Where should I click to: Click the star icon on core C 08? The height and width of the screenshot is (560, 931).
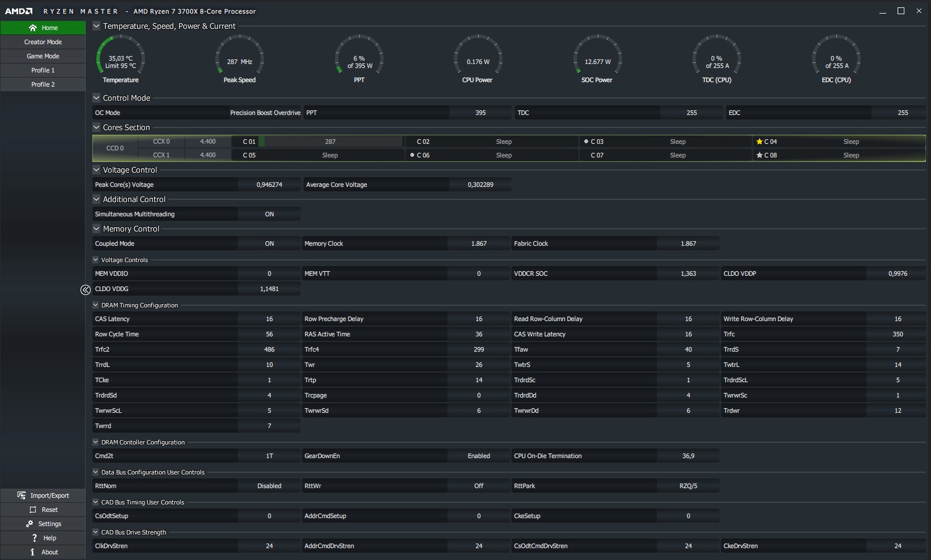pos(759,155)
